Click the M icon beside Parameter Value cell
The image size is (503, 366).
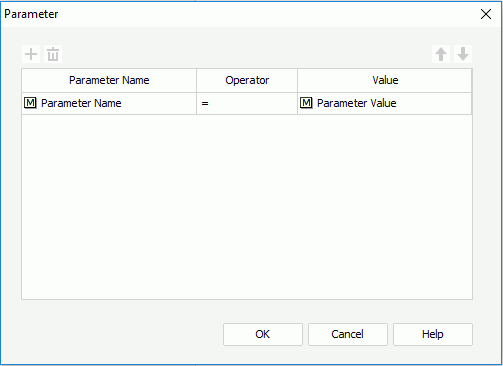tap(306, 103)
